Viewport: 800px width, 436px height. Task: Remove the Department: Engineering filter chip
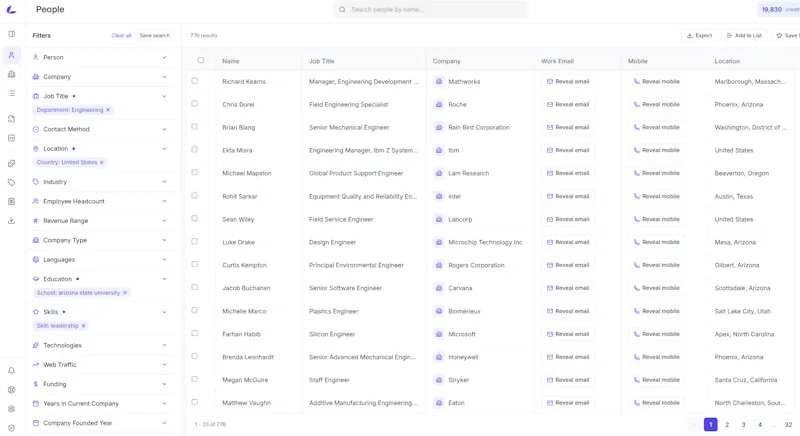pos(108,110)
